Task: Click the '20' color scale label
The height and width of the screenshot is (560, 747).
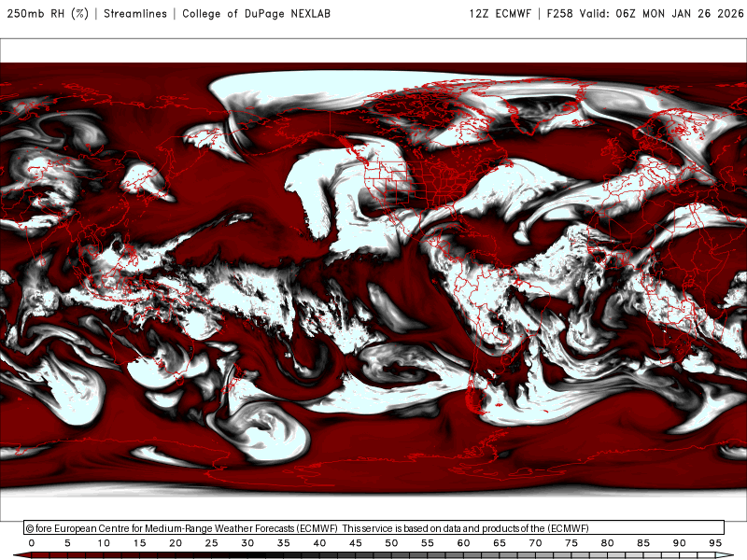Action: click(176, 543)
